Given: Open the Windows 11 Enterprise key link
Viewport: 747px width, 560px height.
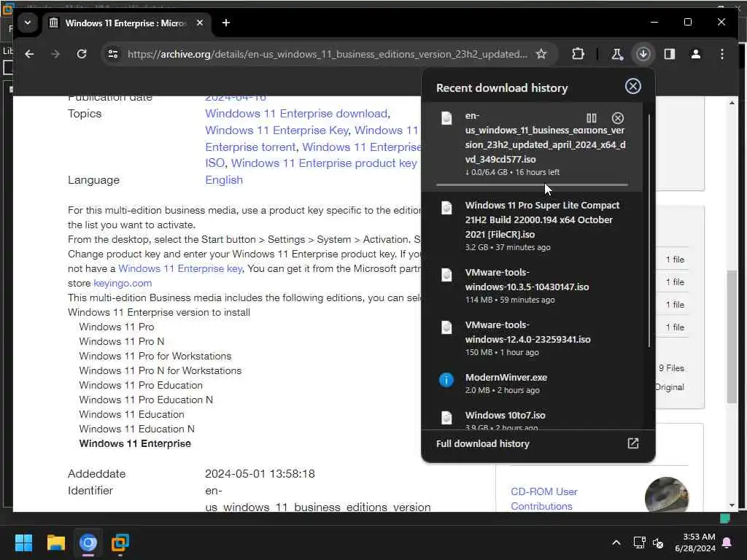Looking at the screenshot, I should (x=180, y=268).
